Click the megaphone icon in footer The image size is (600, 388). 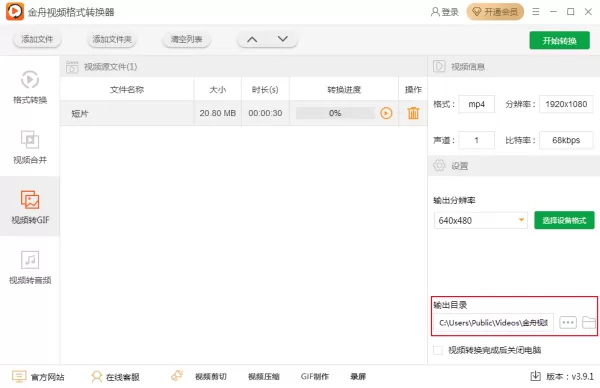(x=177, y=376)
